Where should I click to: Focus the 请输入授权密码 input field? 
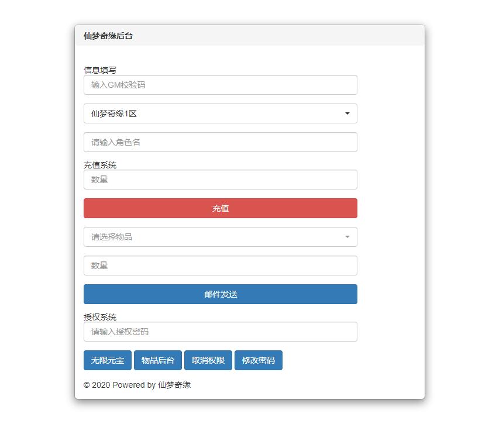[220, 332]
